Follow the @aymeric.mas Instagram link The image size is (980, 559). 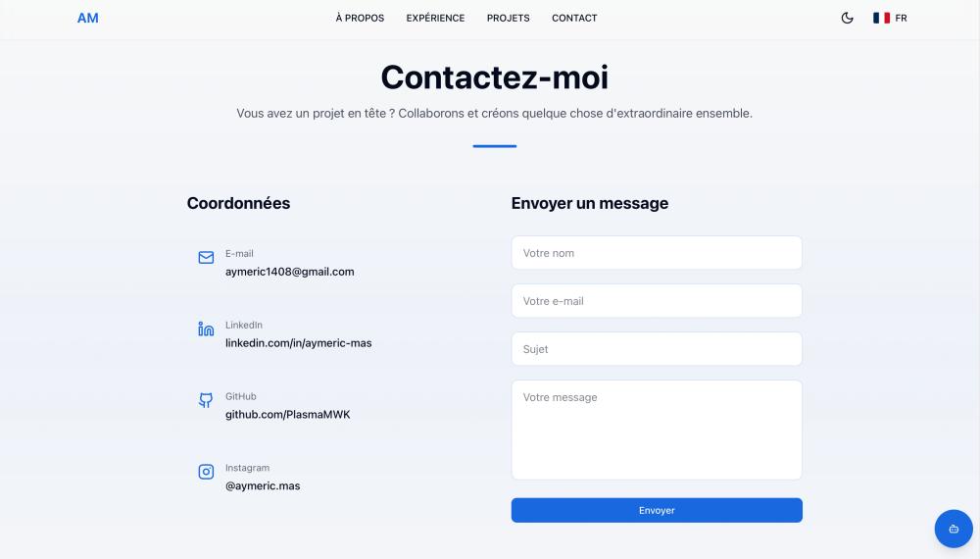(263, 485)
